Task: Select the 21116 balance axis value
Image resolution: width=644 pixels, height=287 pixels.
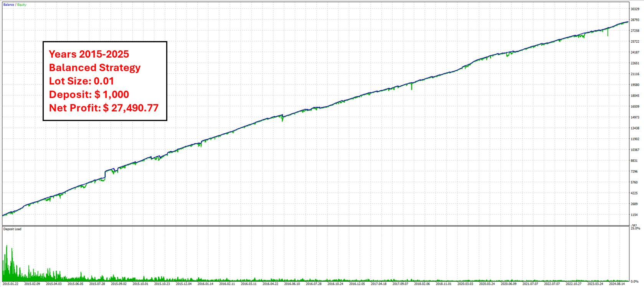Action: (635, 74)
